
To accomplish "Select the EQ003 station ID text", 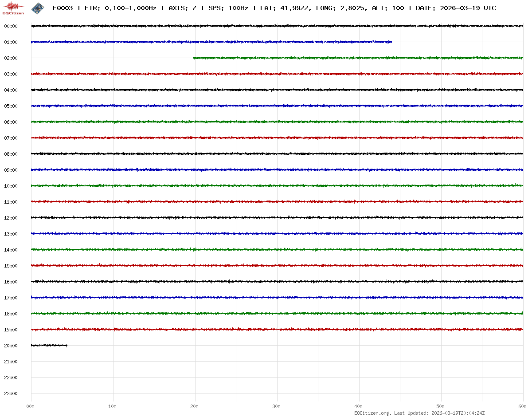I will click(x=63, y=8).
